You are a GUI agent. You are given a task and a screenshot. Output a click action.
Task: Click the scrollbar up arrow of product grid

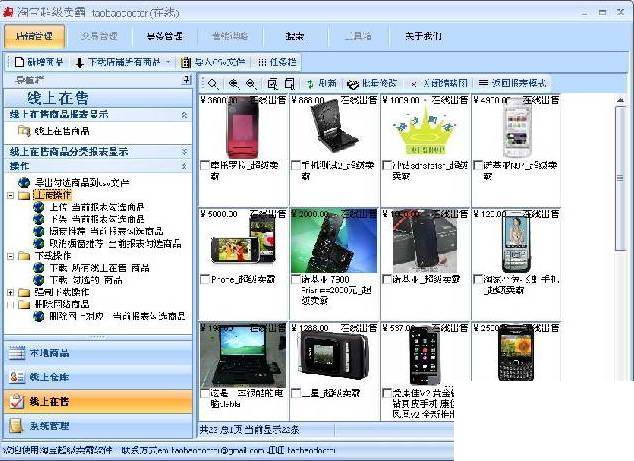pos(620,99)
